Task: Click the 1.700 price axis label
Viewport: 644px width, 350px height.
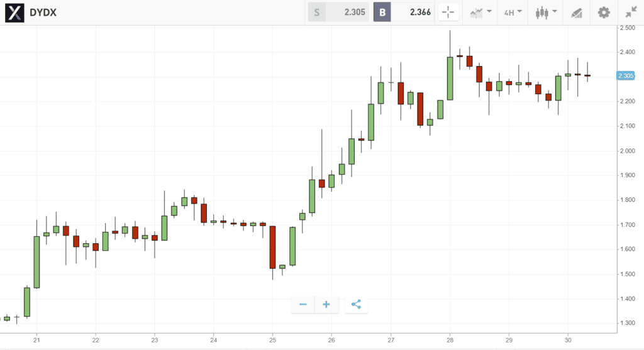Action: click(x=628, y=225)
